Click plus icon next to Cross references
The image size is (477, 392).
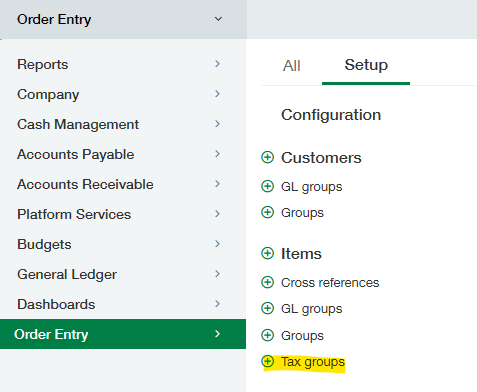pyautogui.click(x=267, y=282)
